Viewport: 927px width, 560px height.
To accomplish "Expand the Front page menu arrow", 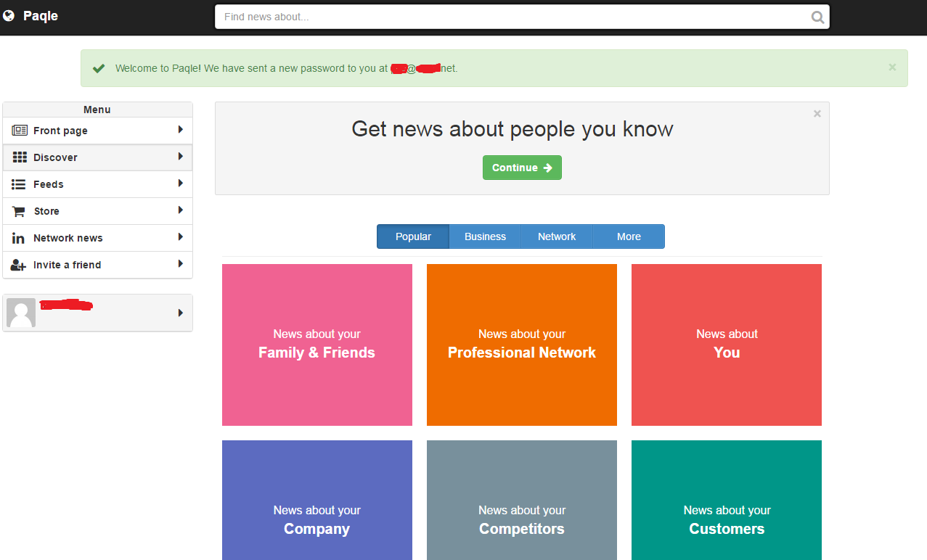I will point(180,130).
